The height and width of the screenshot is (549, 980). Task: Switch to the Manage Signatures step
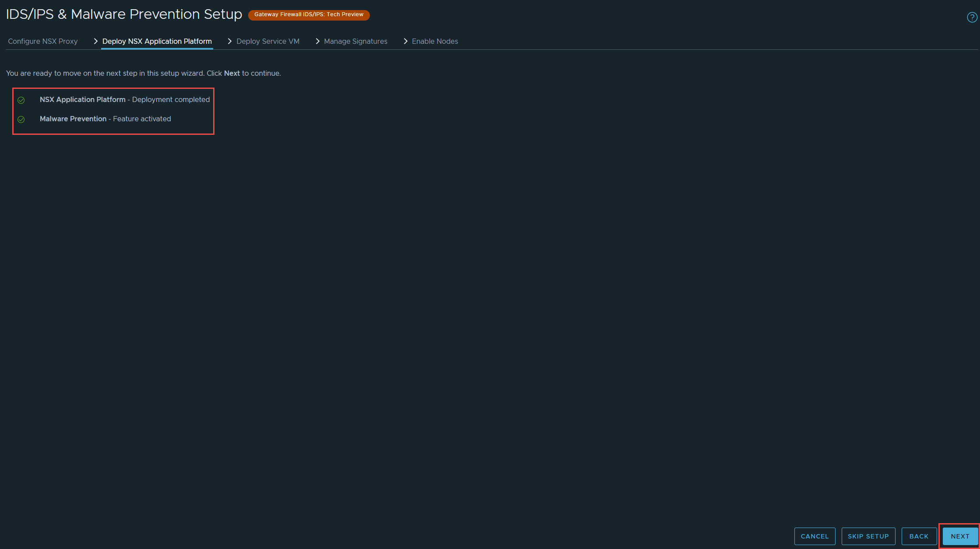356,41
